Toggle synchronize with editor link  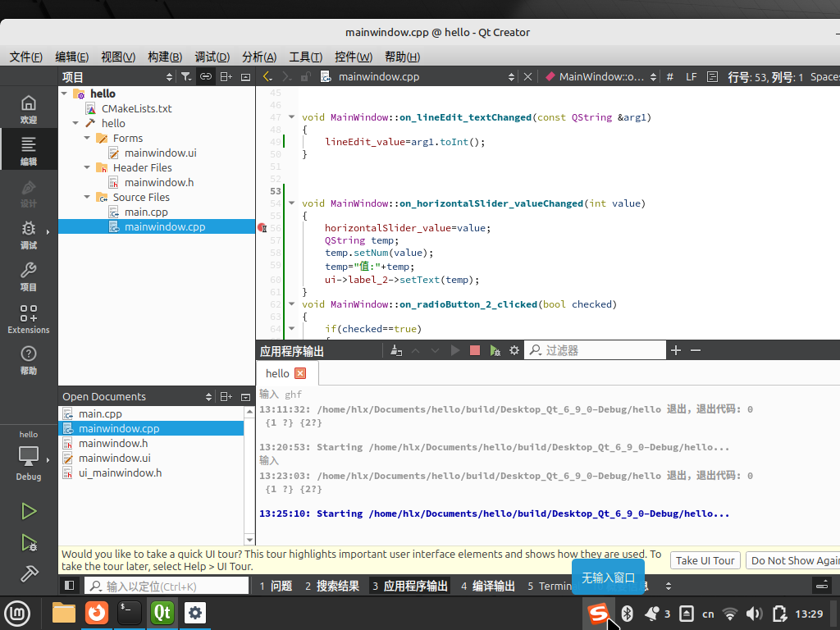206,76
